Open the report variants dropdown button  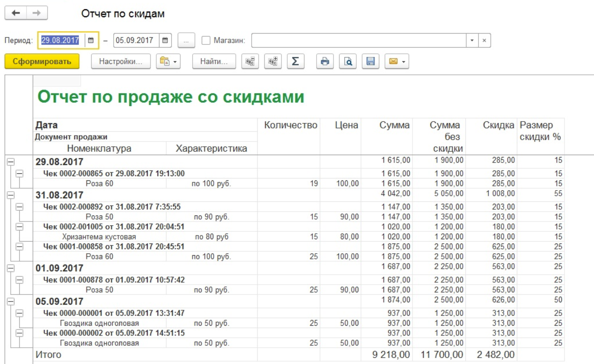(x=168, y=61)
